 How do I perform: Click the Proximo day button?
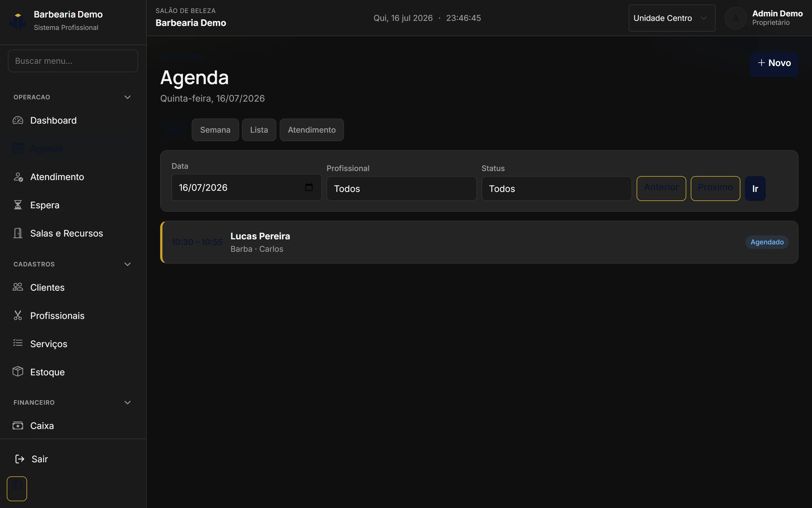tap(715, 188)
